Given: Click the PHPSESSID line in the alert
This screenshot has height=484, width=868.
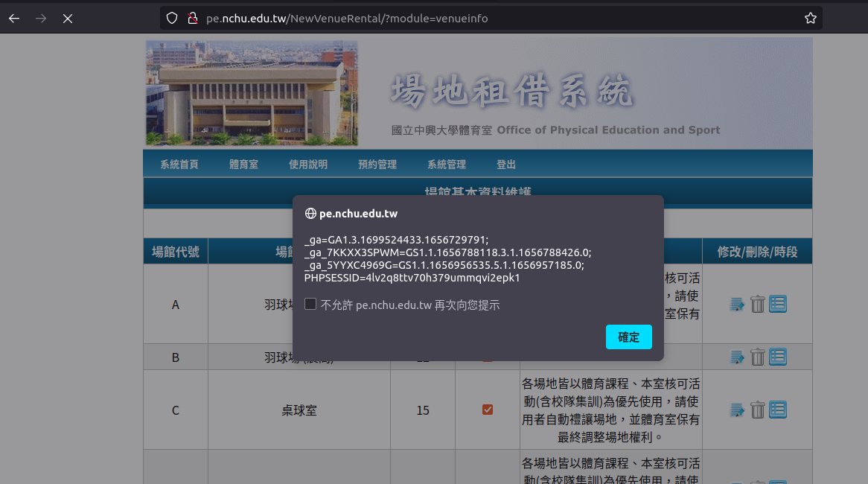Looking at the screenshot, I should (x=412, y=278).
